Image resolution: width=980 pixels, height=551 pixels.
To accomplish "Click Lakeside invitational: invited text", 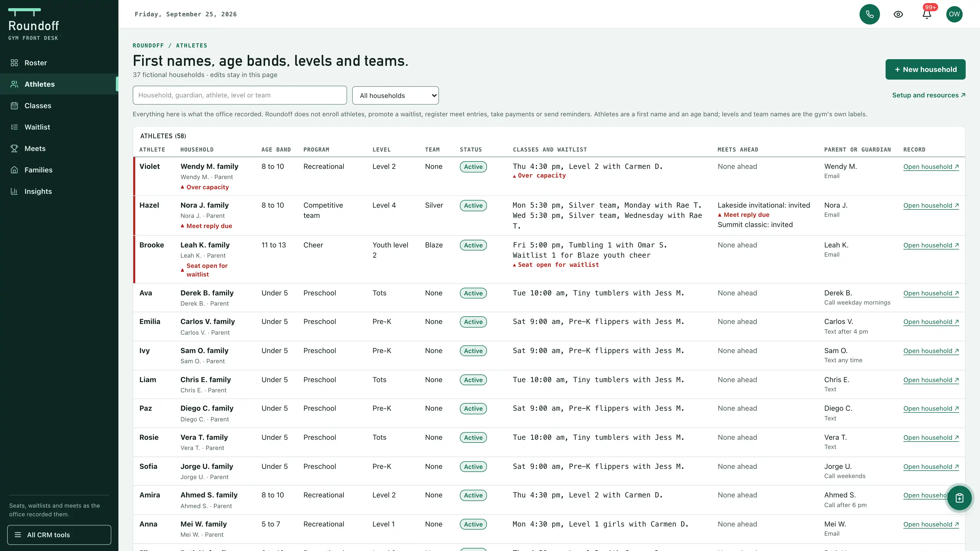I will [x=764, y=205].
